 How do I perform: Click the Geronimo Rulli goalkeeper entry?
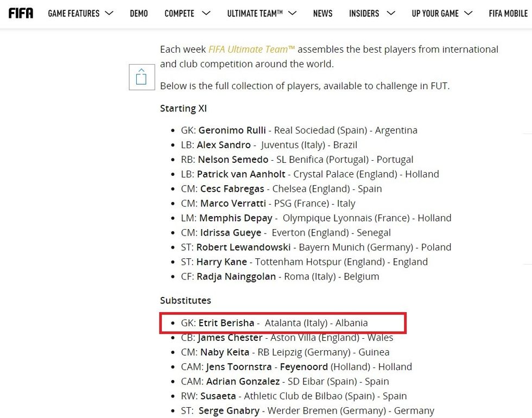click(232, 130)
